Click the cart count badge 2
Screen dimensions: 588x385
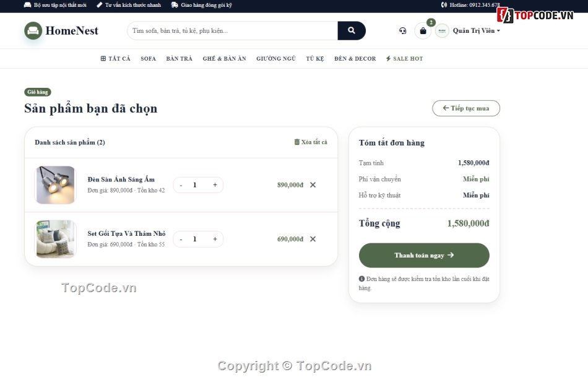431,22
